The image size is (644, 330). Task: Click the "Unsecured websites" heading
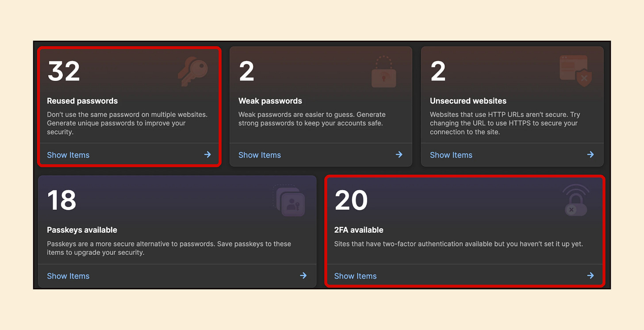(468, 101)
